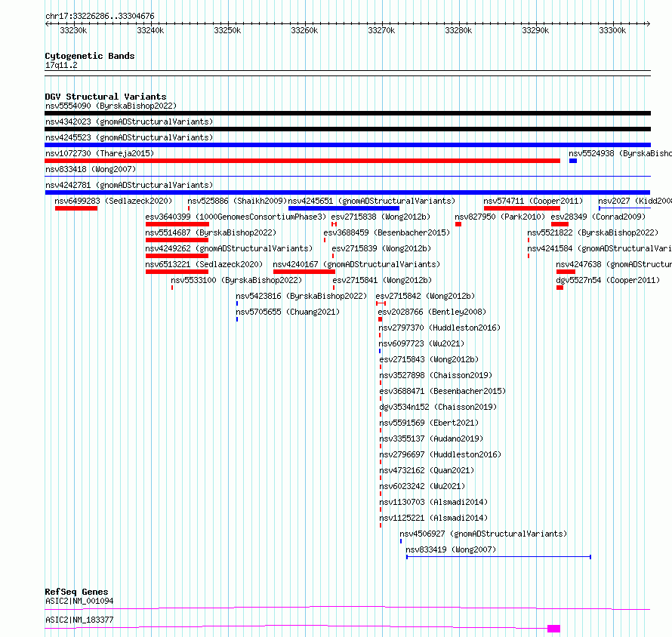This screenshot has height=637, width=672.
Task: Select nsv3527898 (Chaisson2019) label
Action: (x=436, y=375)
